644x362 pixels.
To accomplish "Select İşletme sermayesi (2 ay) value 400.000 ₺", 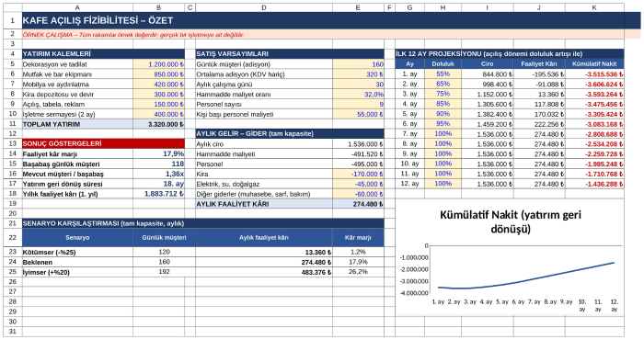I will [159, 114].
